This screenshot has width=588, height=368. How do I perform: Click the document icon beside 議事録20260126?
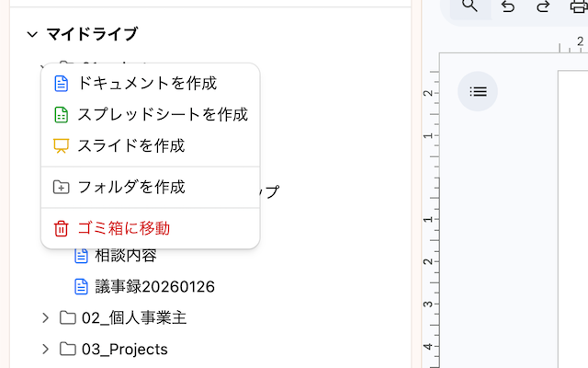pos(81,286)
